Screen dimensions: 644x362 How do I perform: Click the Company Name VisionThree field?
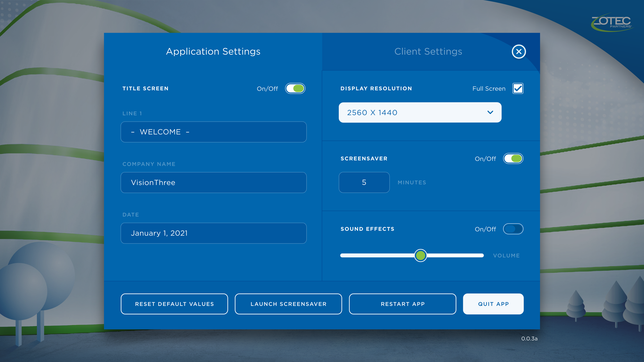[214, 183]
